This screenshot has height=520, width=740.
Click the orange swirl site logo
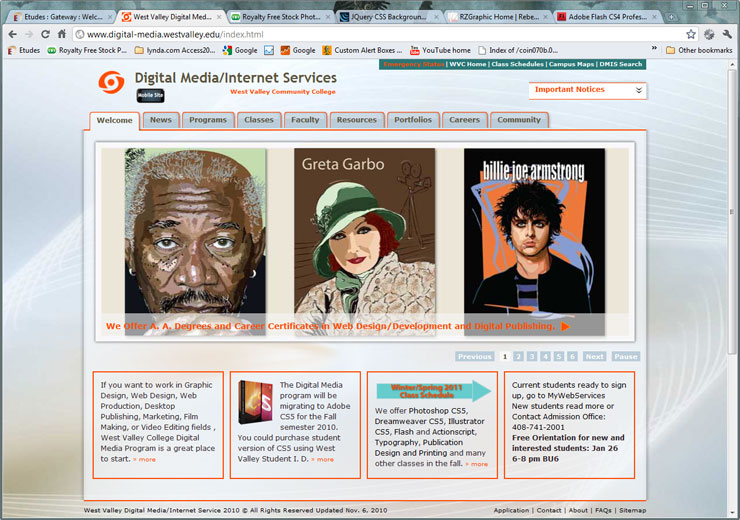click(111, 82)
